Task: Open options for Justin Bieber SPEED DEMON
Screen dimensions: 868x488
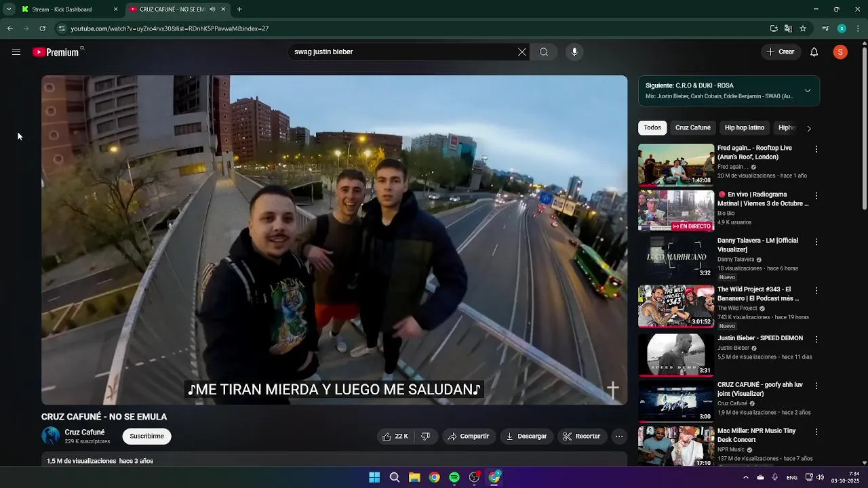Action: click(816, 339)
